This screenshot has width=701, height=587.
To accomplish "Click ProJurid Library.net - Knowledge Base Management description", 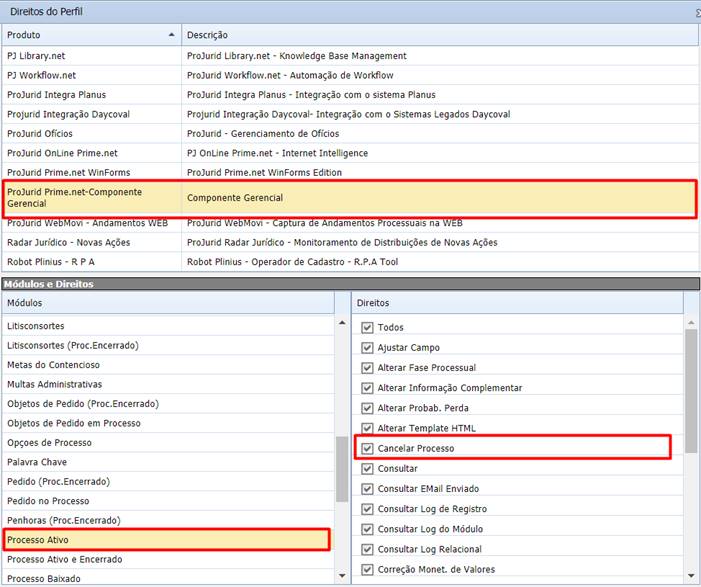I will coord(296,56).
